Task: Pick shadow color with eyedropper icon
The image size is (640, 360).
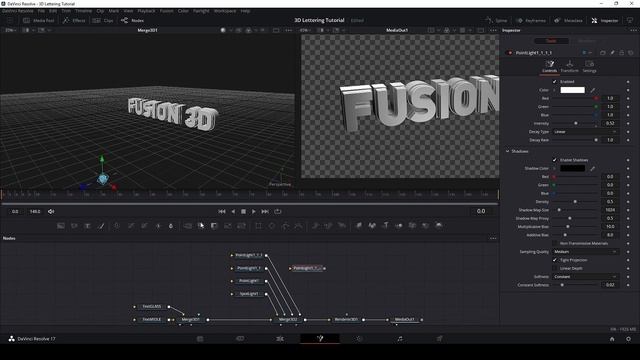Action: 593,168
